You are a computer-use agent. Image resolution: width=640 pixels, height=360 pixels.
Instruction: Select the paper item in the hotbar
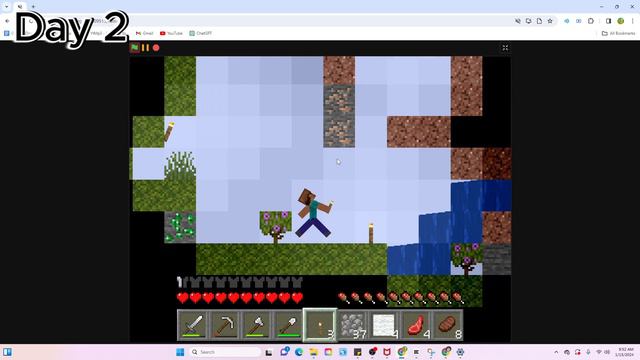[384, 325]
